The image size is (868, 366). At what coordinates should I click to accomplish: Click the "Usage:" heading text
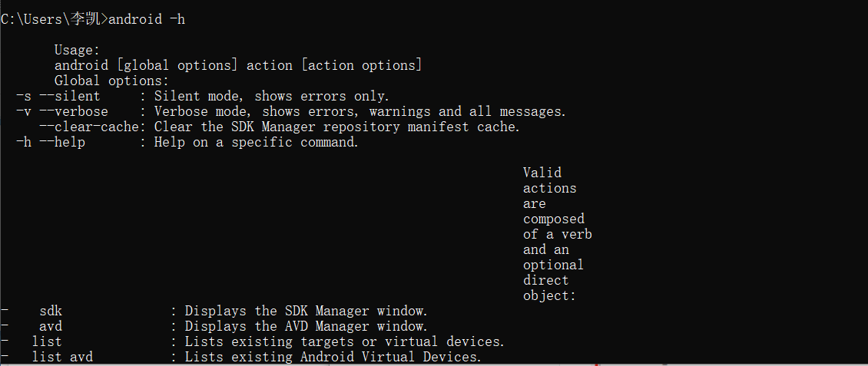pyautogui.click(x=77, y=50)
